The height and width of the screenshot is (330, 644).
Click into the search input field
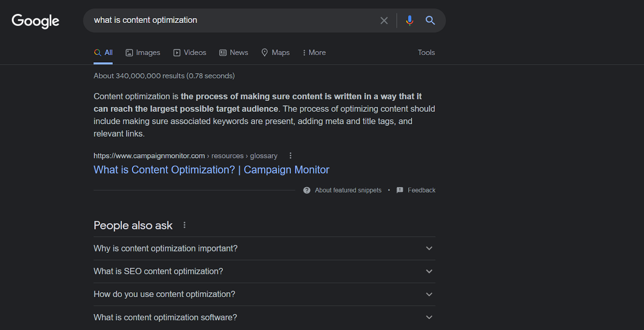(x=233, y=20)
